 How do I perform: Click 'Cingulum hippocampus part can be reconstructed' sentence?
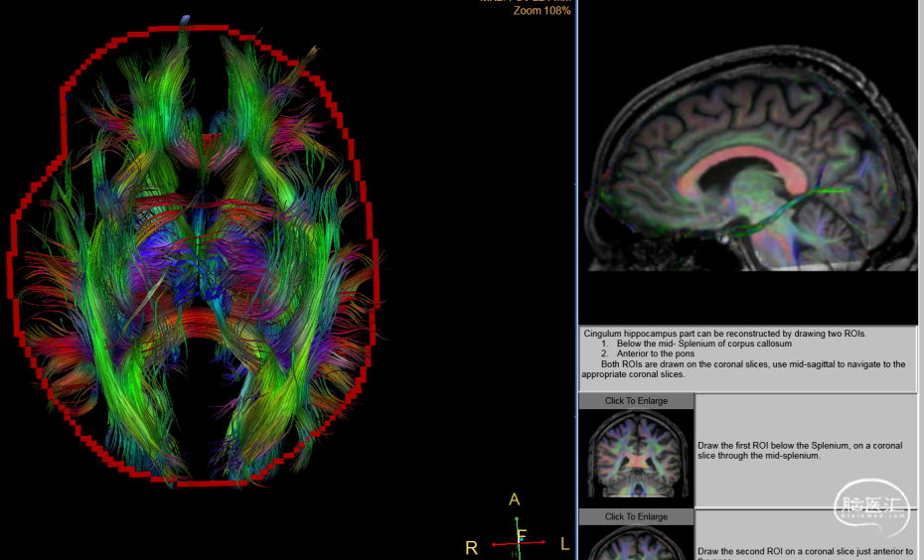point(725,334)
